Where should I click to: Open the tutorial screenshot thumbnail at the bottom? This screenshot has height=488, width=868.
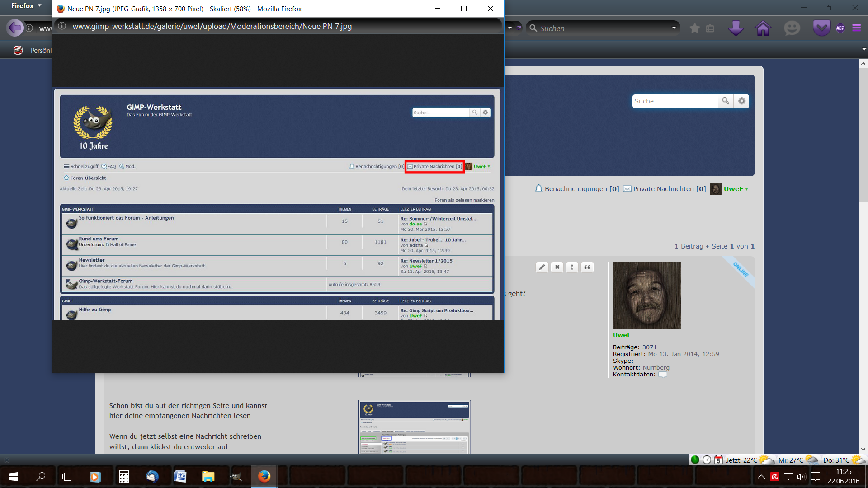click(414, 427)
